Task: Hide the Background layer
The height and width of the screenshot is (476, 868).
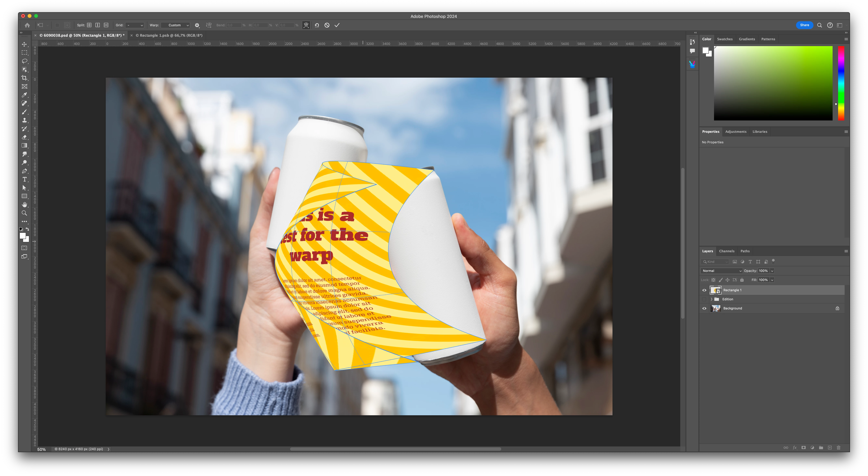Action: (x=704, y=308)
